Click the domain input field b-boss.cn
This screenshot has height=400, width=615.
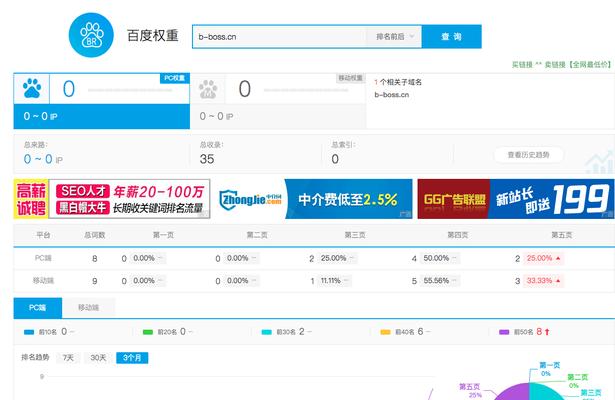279,36
